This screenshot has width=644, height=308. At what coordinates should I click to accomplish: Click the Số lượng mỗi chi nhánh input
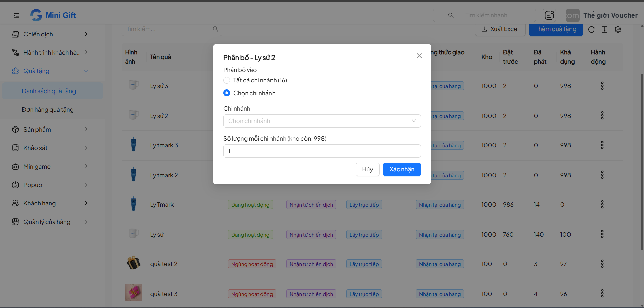tap(322, 151)
